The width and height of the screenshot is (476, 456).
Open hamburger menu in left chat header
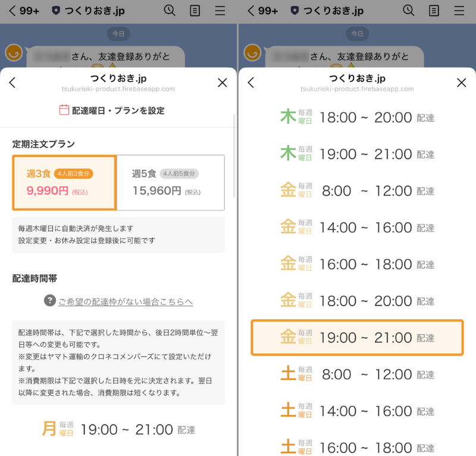220,11
